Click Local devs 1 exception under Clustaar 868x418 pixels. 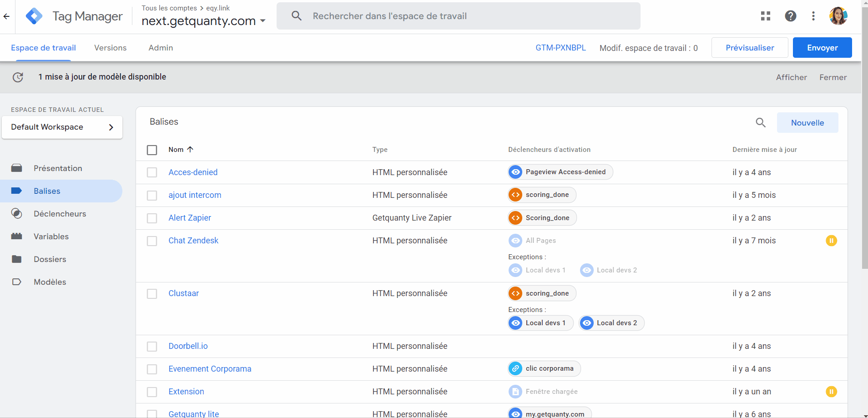click(x=540, y=323)
